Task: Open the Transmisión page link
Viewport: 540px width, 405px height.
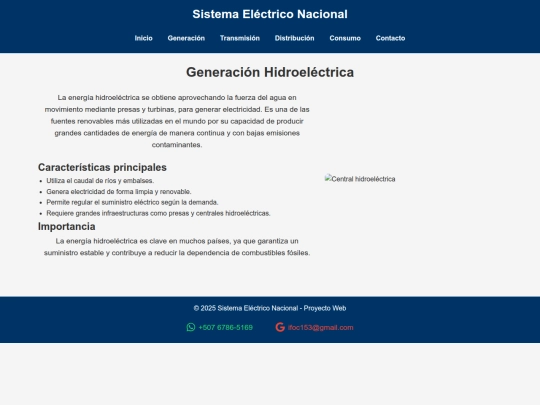Action: coord(240,38)
